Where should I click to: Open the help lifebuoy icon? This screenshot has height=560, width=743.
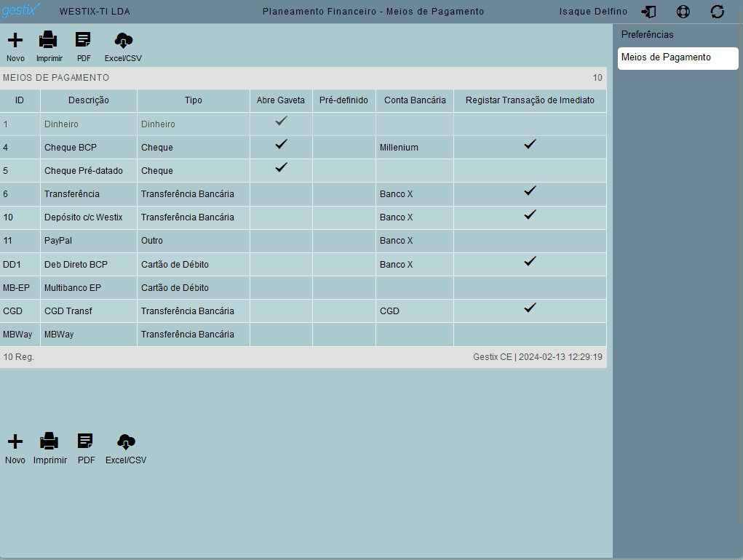[683, 12]
